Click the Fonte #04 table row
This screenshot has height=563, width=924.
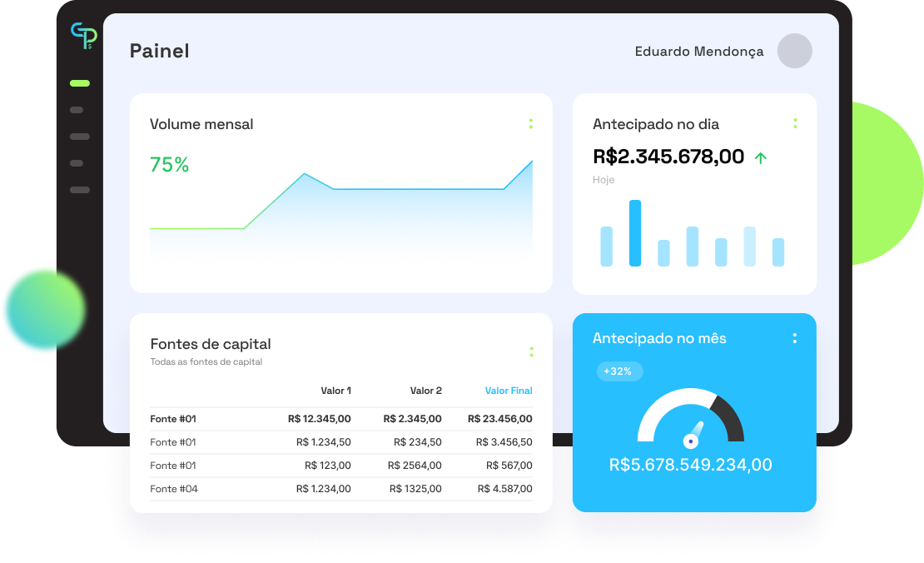(333, 489)
